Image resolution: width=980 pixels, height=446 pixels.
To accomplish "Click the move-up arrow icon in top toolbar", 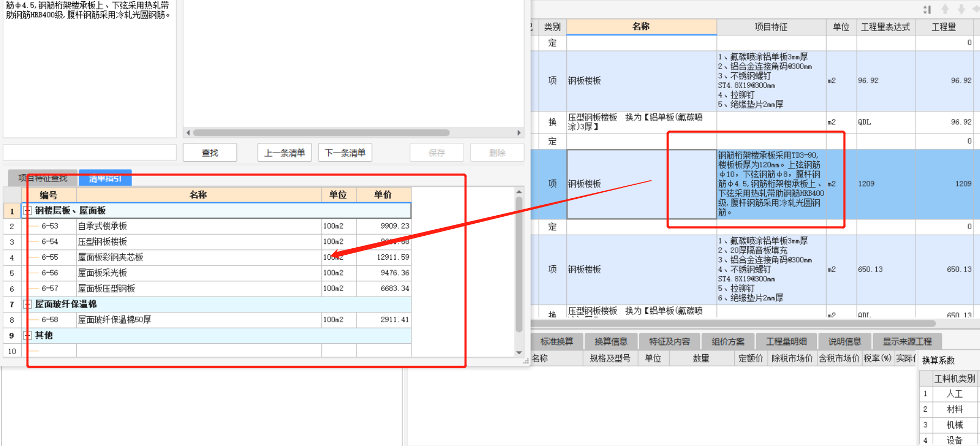I will pyautogui.click(x=945, y=9).
